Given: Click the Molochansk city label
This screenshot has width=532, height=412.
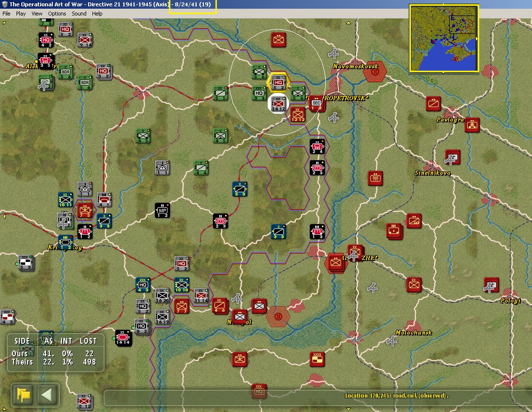Looking at the screenshot, I should click(413, 333).
